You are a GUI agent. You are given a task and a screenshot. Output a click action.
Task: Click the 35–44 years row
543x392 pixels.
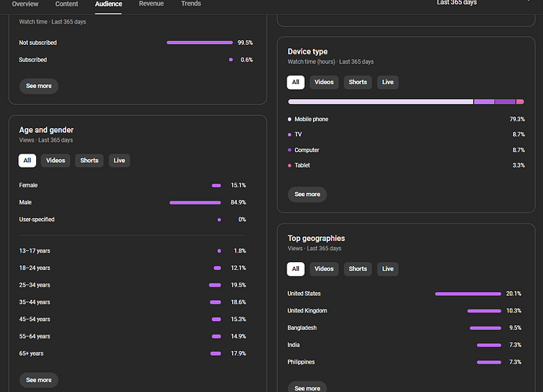coord(132,302)
